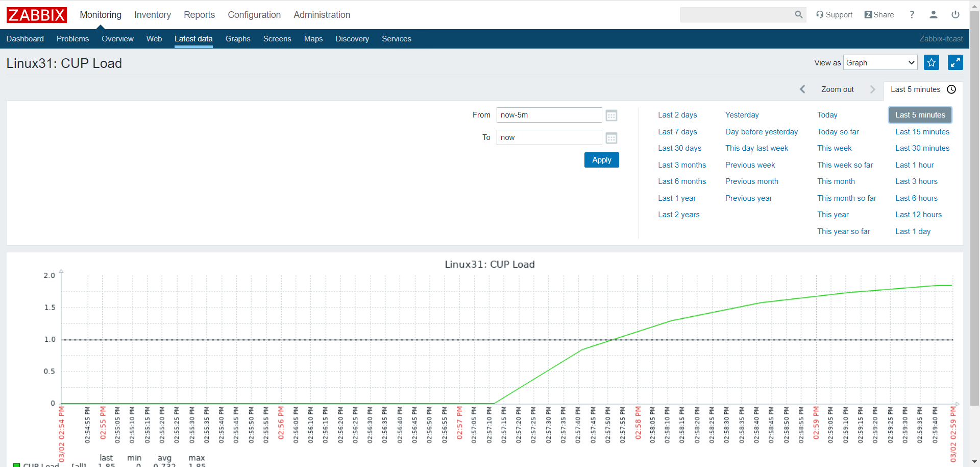Select Last 2 years period
The height and width of the screenshot is (467, 980).
pos(679,215)
